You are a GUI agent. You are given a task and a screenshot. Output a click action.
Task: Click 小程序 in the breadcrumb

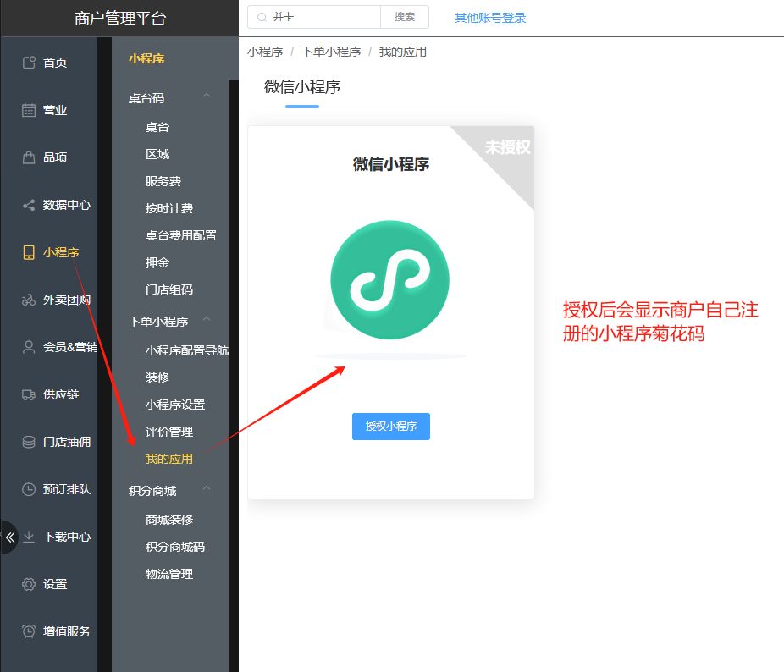(x=265, y=52)
